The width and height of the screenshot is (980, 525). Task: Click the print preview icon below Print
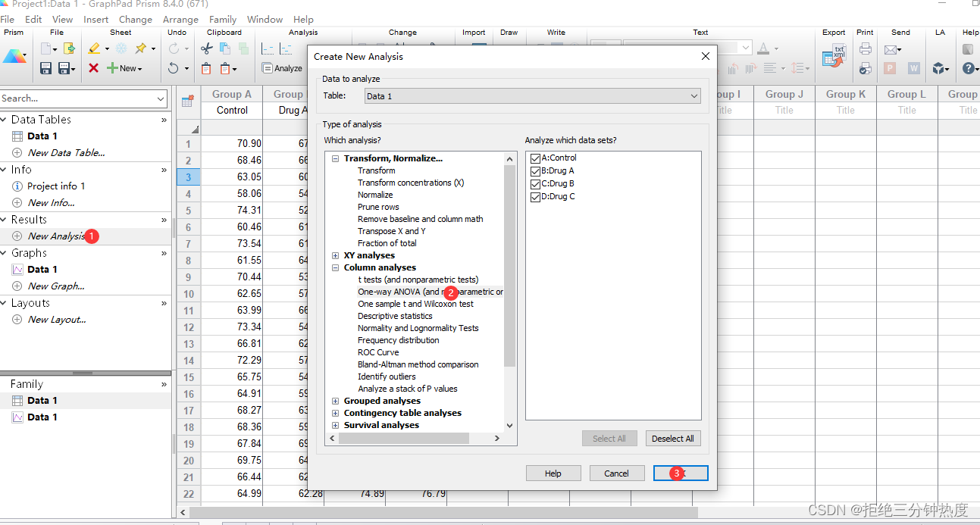(x=865, y=68)
